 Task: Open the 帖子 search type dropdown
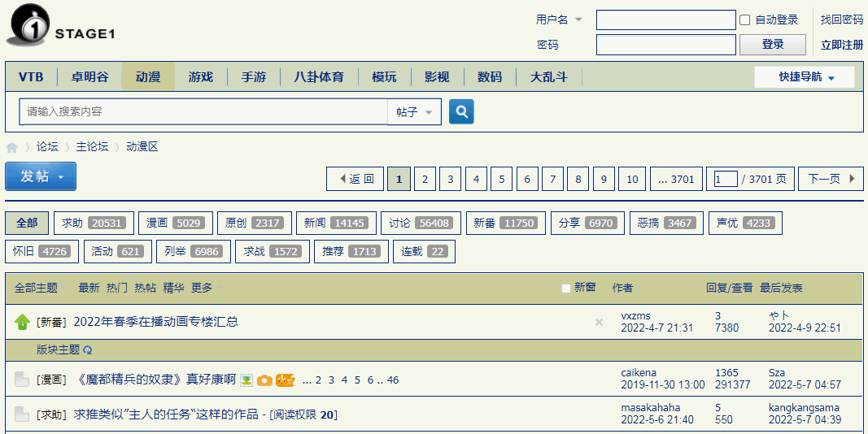pos(414,111)
